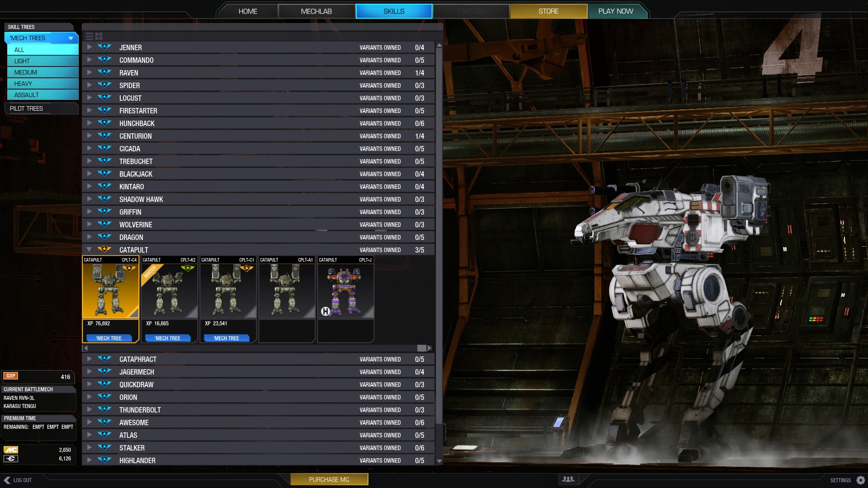
Task: Open 'Mech Tree for CPLT-C4
Action: click(x=108, y=338)
